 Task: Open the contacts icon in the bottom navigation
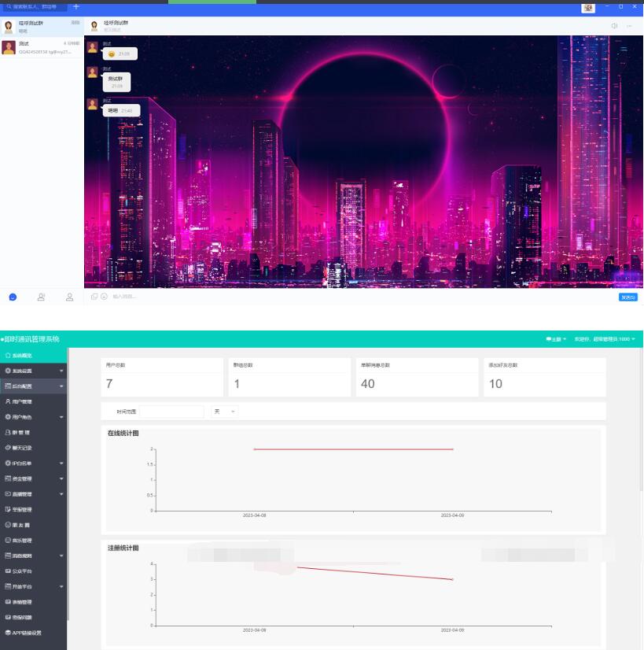click(x=41, y=297)
